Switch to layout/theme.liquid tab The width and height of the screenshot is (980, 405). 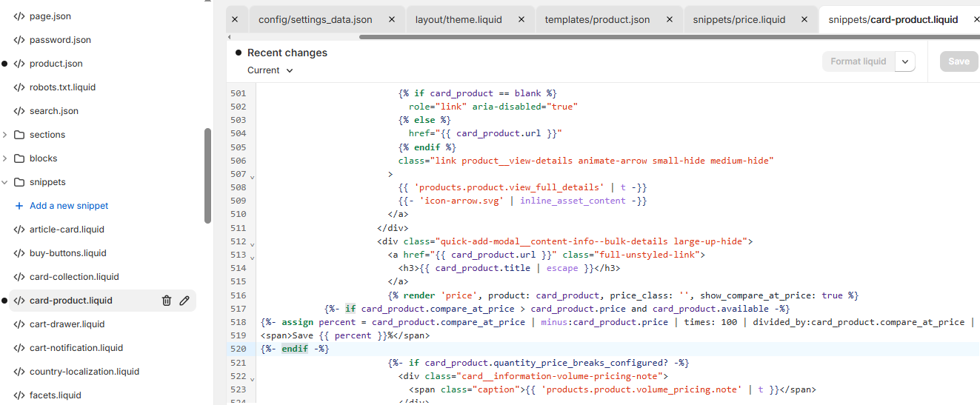tap(460, 20)
